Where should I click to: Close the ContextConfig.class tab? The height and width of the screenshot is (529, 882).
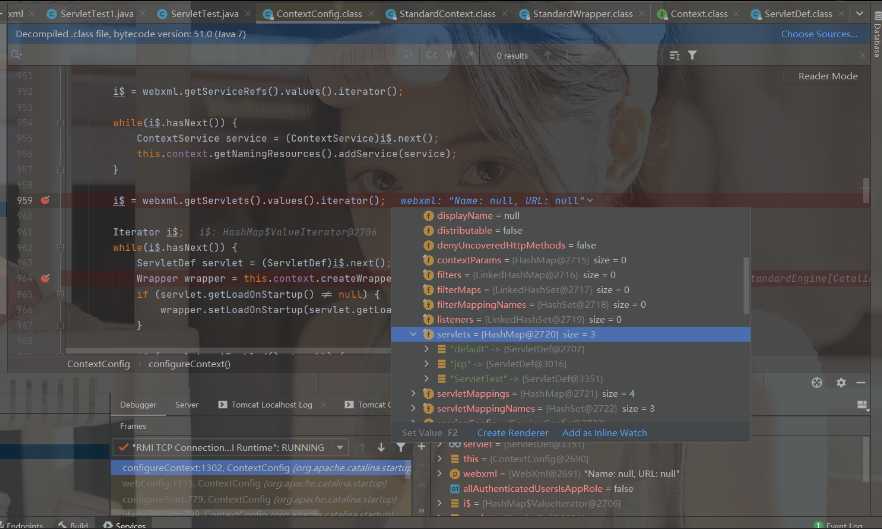[371, 14]
